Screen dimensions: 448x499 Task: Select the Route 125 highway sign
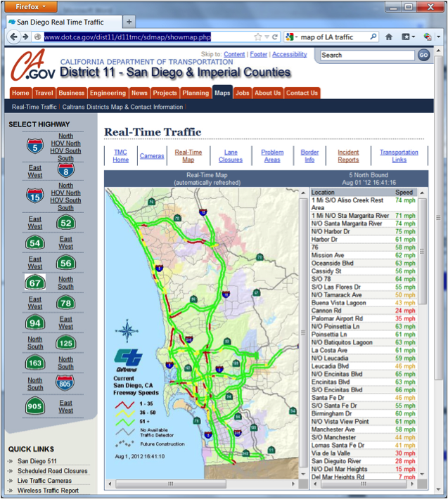tap(66, 343)
